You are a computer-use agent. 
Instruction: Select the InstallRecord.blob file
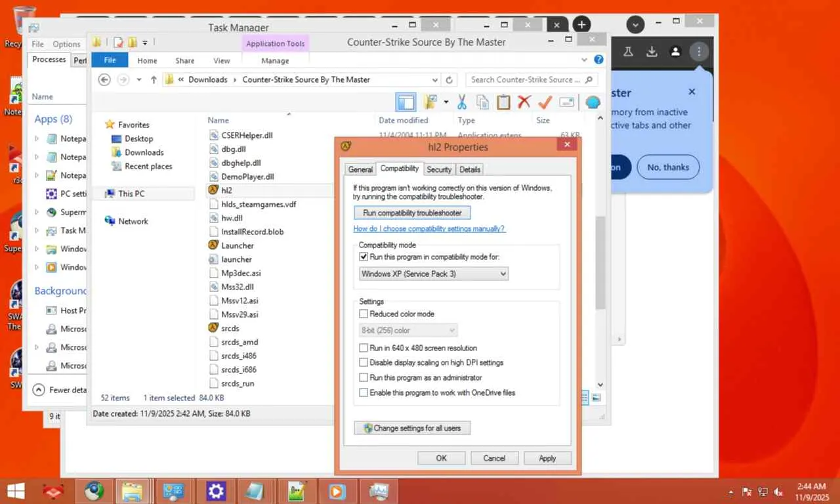253,232
